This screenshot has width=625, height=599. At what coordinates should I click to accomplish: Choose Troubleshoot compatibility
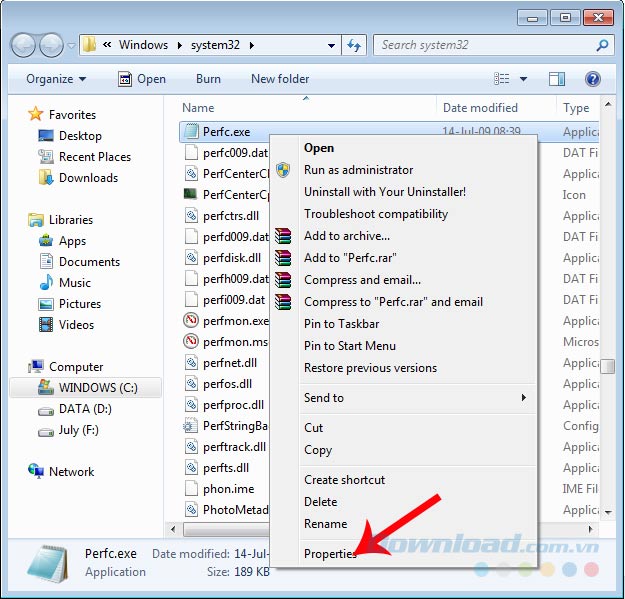[x=376, y=214]
